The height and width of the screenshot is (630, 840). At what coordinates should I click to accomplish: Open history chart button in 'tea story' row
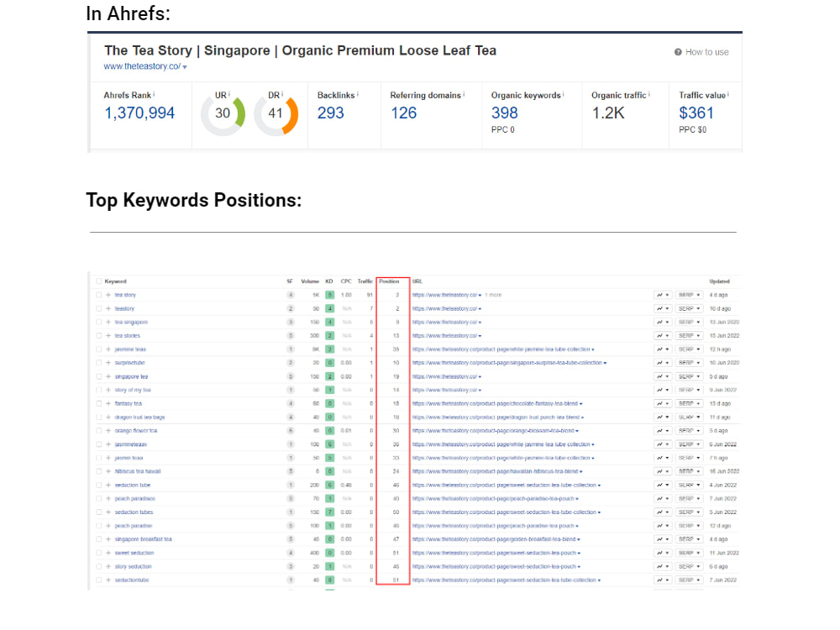click(663, 295)
